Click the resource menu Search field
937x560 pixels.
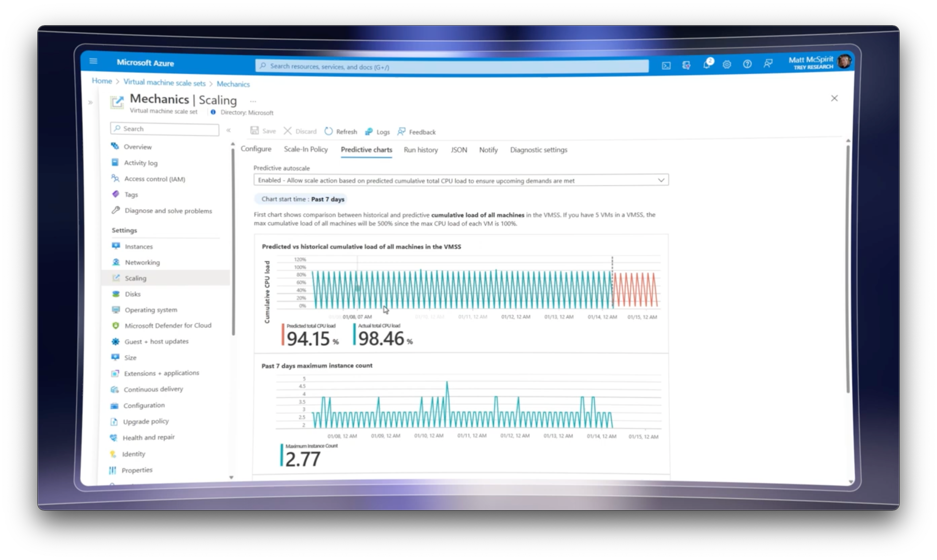tap(165, 129)
